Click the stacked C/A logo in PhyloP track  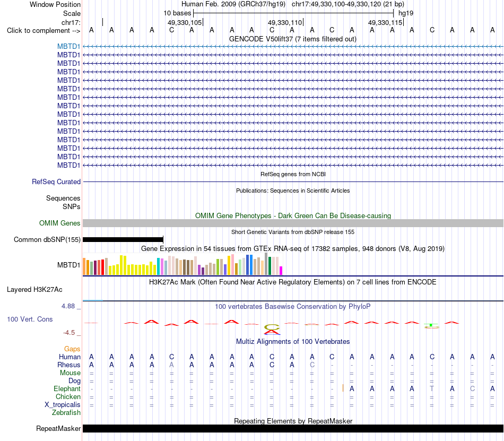[272, 329]
